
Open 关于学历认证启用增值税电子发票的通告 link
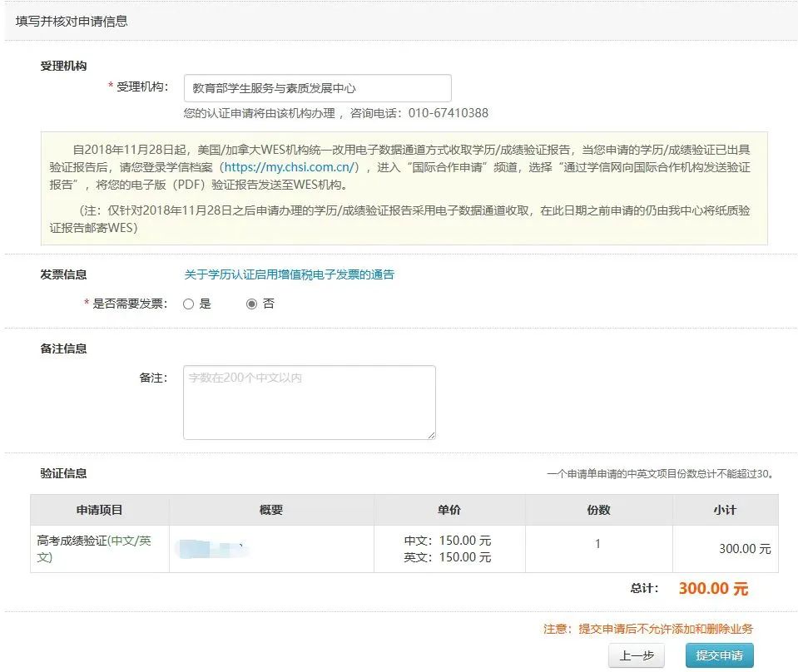point(289,274)
